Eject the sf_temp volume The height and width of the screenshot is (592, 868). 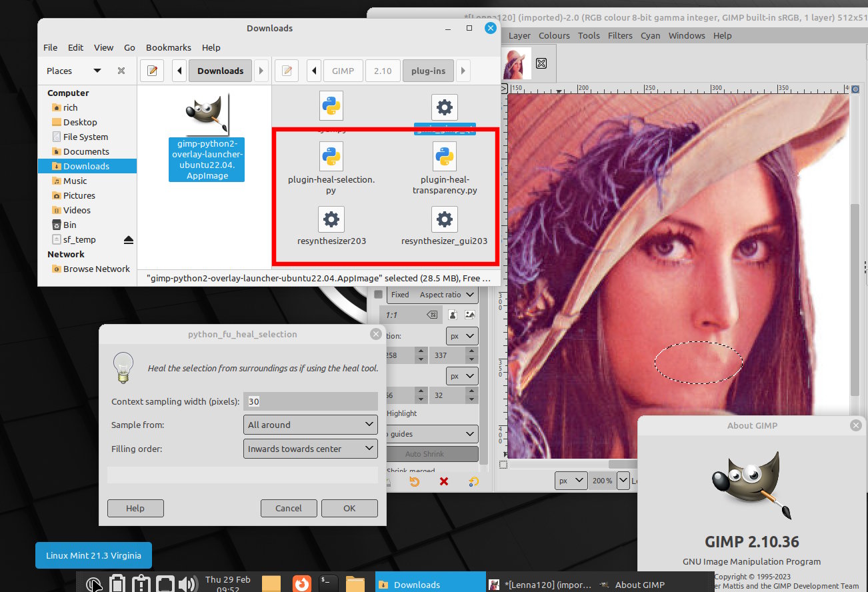tap(129, 239)
